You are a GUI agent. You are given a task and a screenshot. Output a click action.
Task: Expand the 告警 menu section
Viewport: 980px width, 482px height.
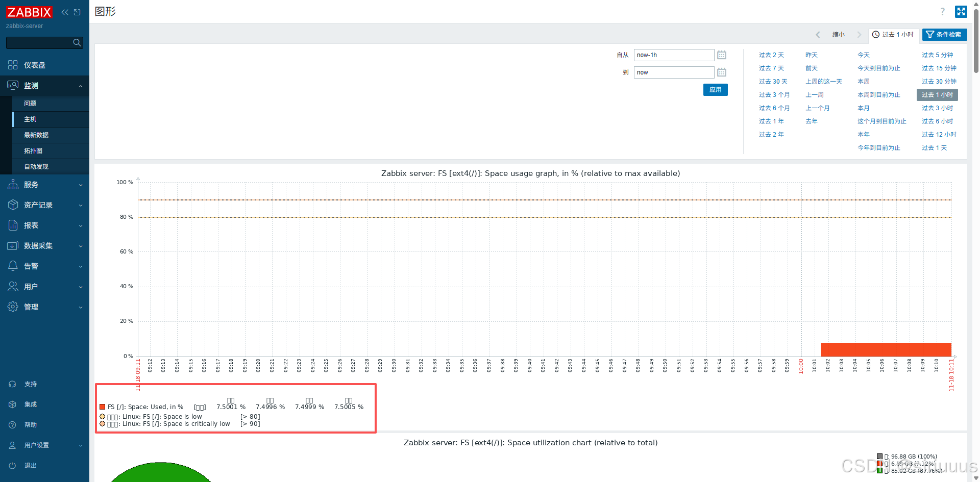(x=81, y=266)
